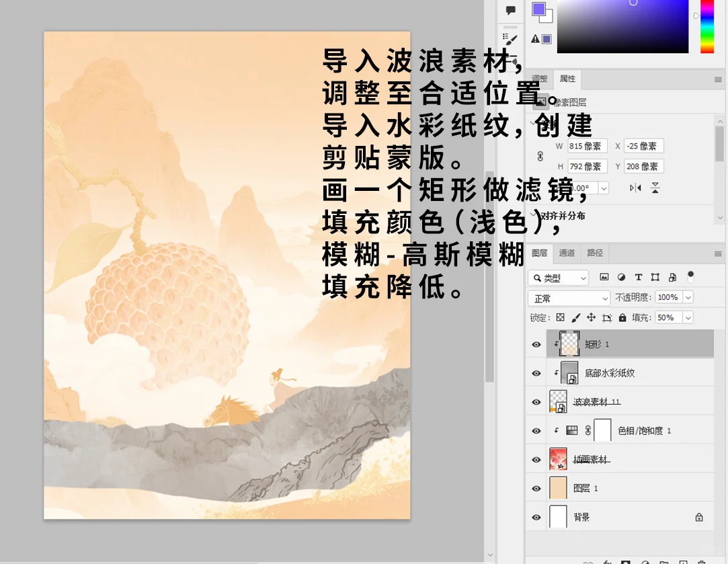Select the 插画素材 layer name
The width and height of the screenshot is (728, 564).
[x=591, y=459]
